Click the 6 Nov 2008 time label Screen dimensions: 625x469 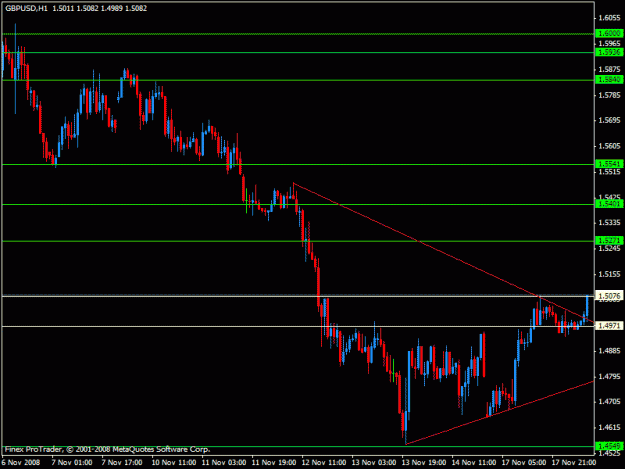[x=21, y=462]
